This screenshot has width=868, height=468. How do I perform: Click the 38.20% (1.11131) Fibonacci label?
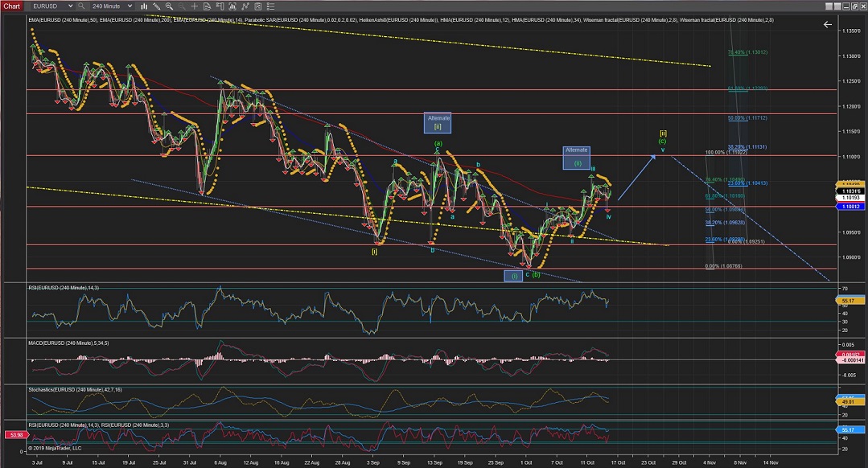click(747, 147)
